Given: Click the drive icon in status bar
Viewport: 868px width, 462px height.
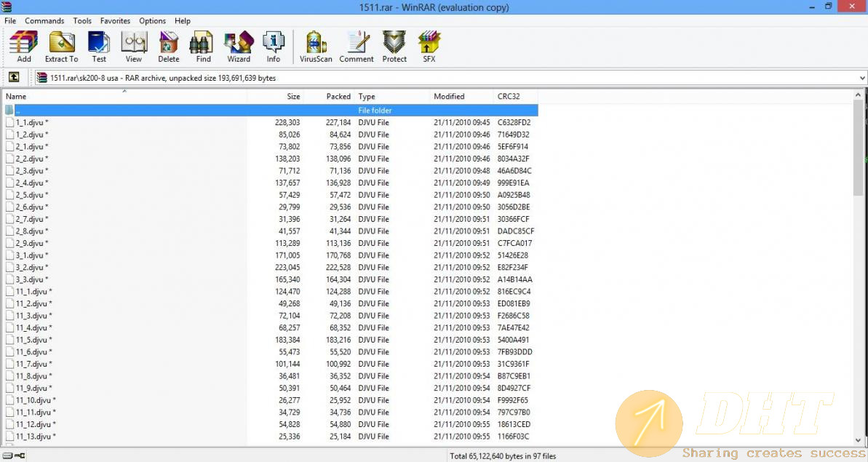Looking at the screenshot, I should click(7, 456).
